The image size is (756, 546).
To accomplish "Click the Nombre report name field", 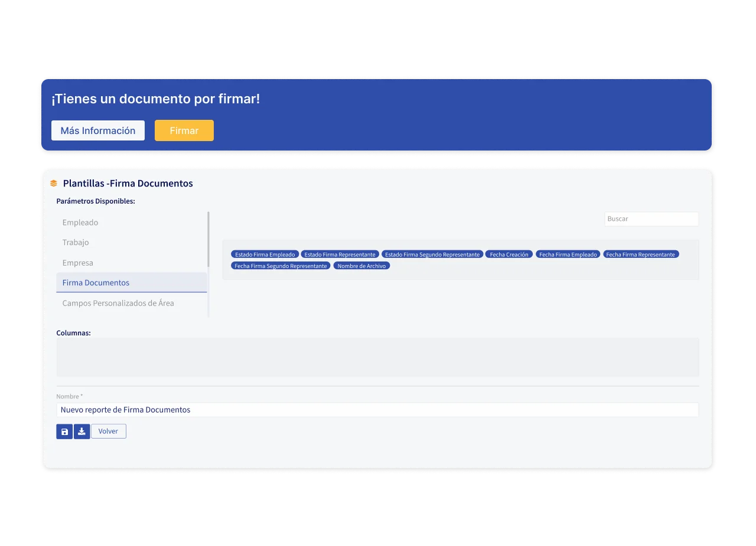I will click(x=378, y=410).
